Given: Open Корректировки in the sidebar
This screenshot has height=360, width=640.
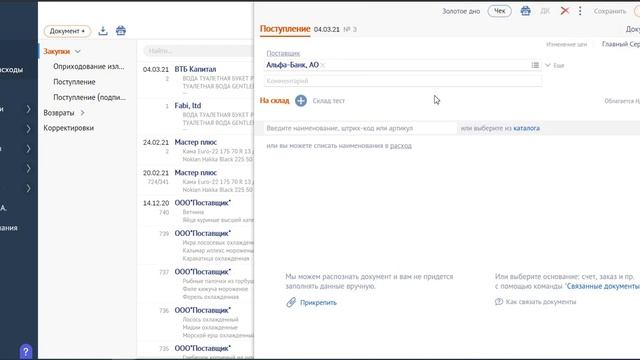Looking at the screenshot, I should [x=69, y=128].
